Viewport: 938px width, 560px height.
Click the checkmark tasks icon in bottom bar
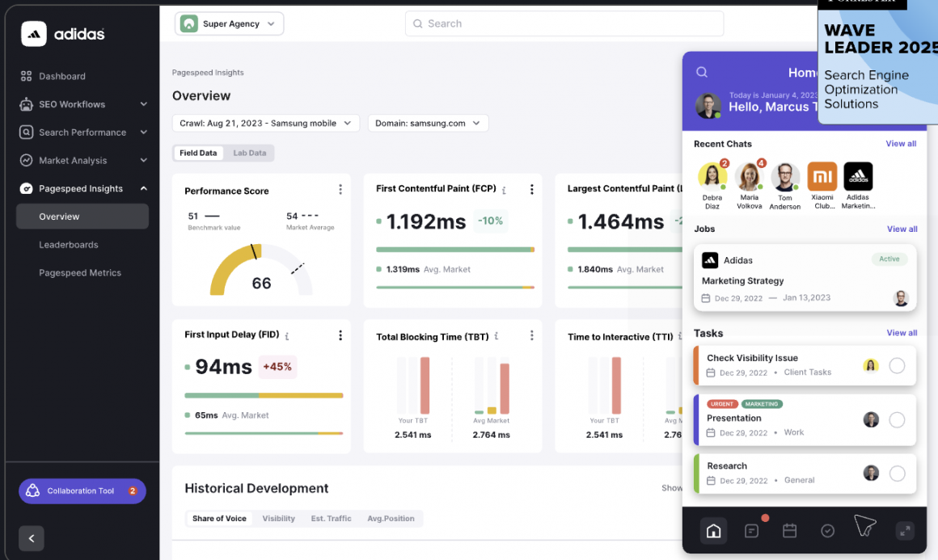coord(827,531)
